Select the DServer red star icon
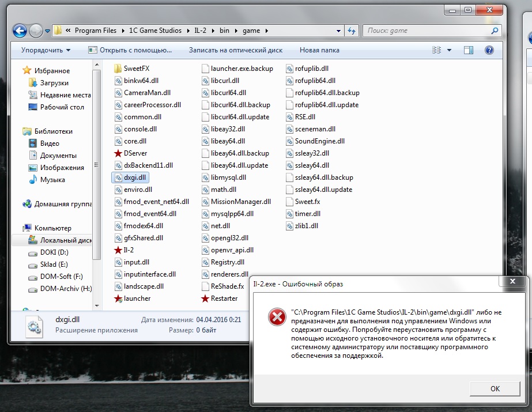 click(118, 153)
